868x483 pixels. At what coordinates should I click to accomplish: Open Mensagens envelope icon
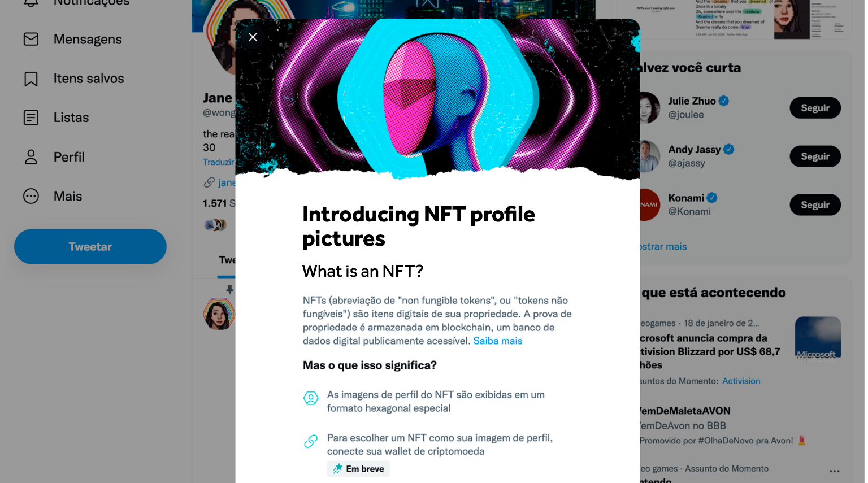click(x=31, y=39)
